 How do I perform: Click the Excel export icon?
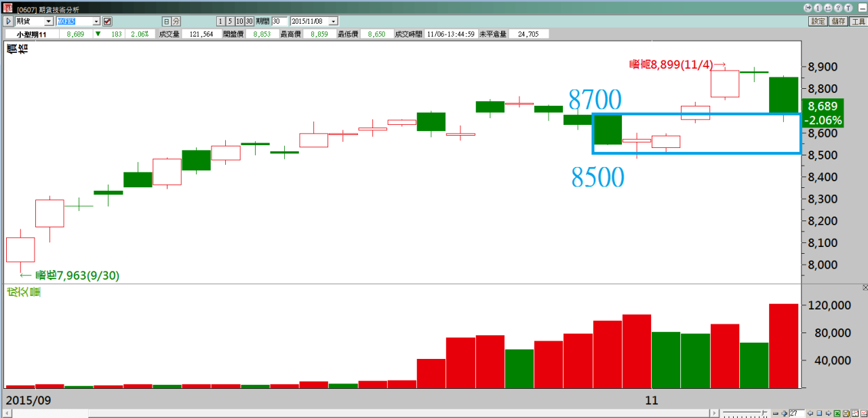tap(837, 413)
